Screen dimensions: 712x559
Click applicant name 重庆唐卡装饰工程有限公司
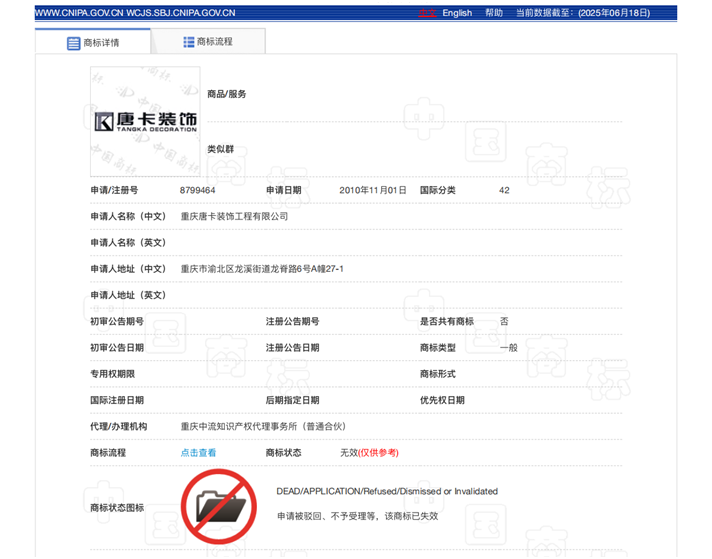234,215
